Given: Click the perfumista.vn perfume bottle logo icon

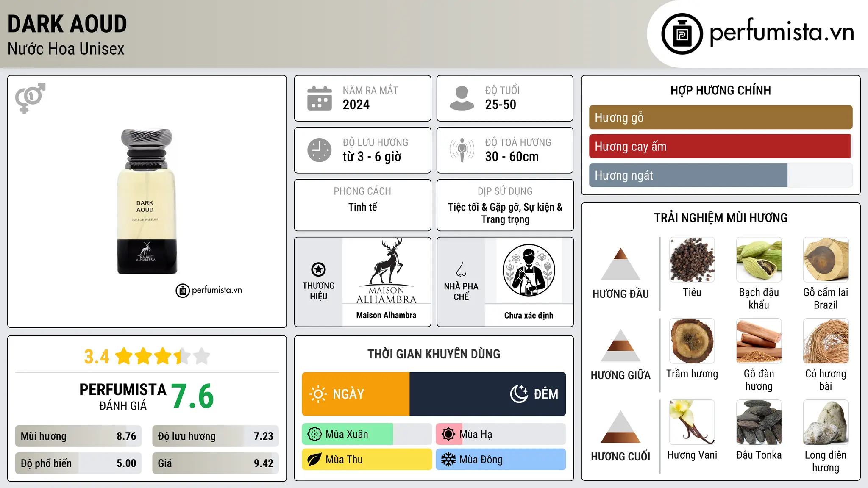Looking at the screenshot, I should click(x=682, y=34).
